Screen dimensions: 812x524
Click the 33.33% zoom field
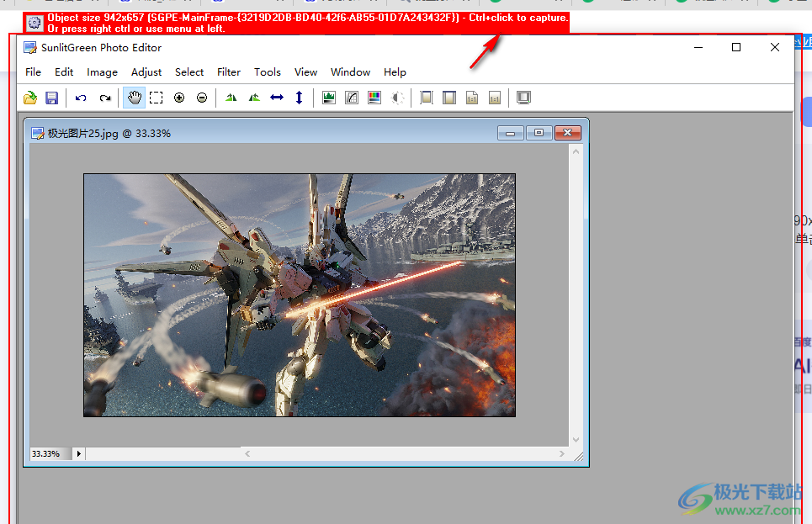click(51, 453)
